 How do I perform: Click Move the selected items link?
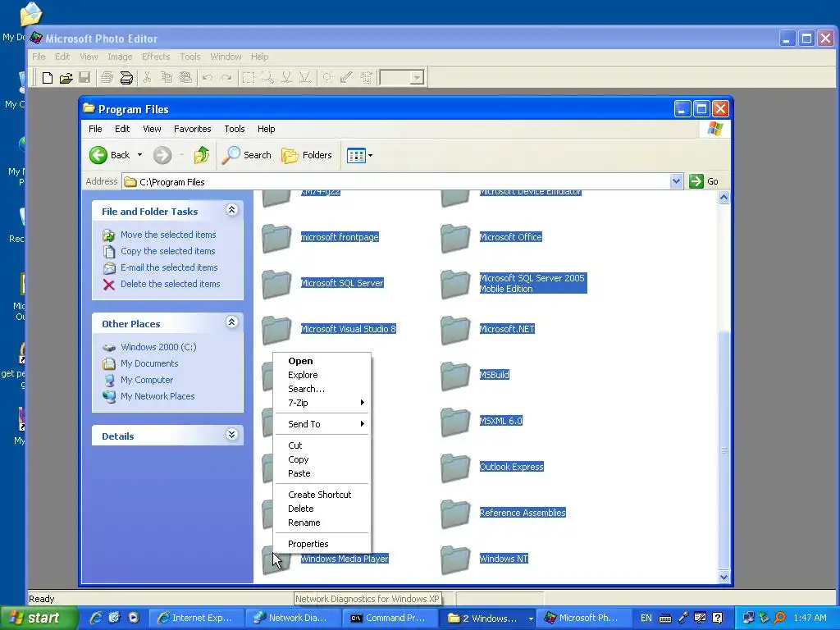pos(168,235)
